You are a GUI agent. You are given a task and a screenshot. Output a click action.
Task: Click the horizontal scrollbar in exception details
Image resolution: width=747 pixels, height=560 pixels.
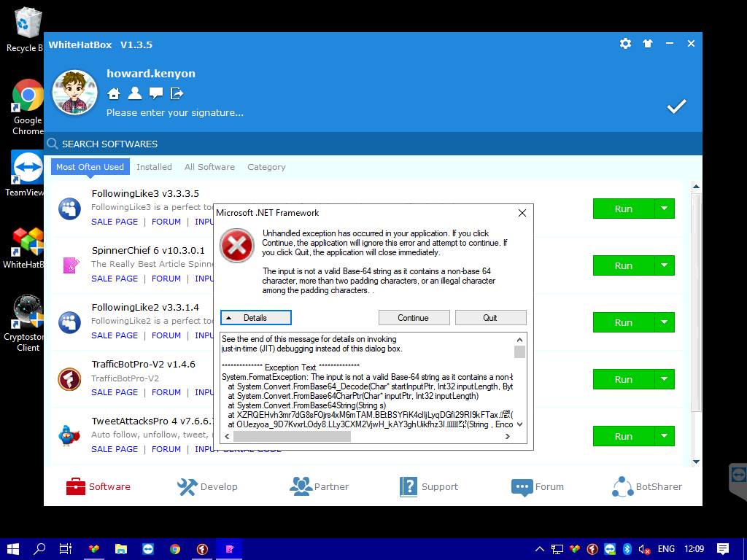click(x=292, y=436)
